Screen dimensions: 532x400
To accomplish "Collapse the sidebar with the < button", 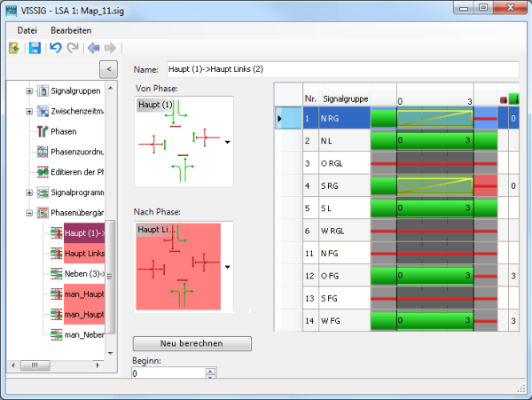I will coord(106,69).
